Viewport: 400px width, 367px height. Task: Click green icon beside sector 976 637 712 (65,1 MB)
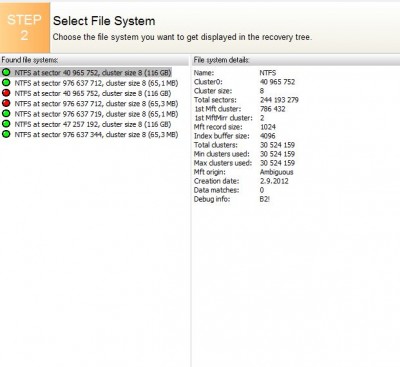tap(6, 83)
